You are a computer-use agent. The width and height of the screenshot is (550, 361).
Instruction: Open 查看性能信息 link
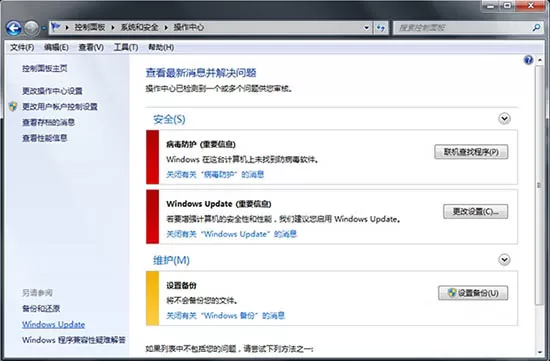(x=45, y=138)
